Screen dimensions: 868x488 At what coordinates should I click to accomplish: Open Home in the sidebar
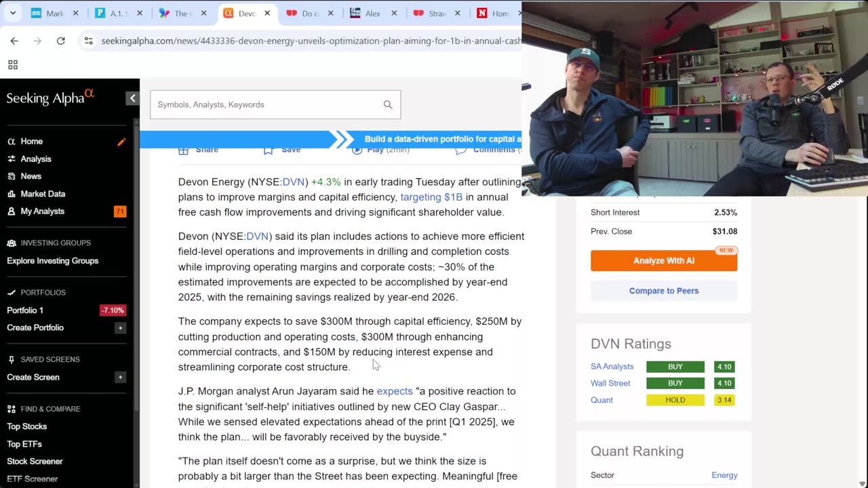pyautogui.click(x=32, y=142)
